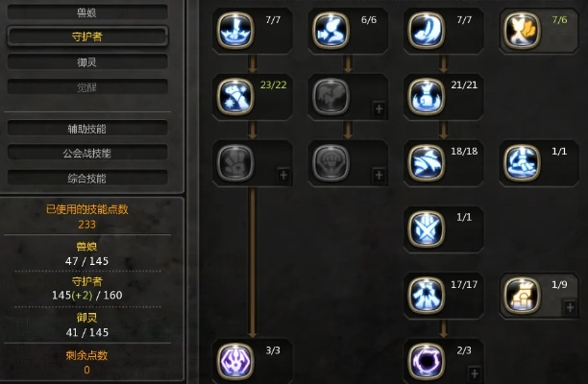Open the 御灵 skill tab
588x384 pixels.
pos(87,61)
